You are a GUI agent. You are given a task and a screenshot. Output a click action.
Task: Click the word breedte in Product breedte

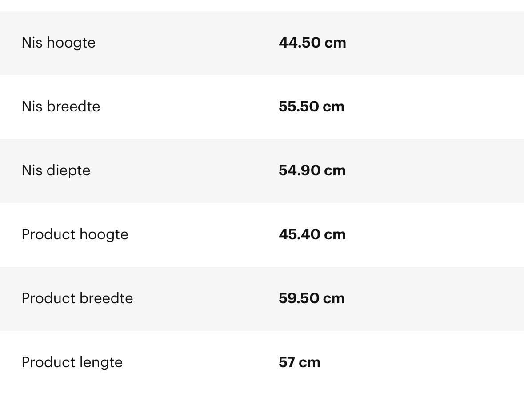(x=106, y=298)
